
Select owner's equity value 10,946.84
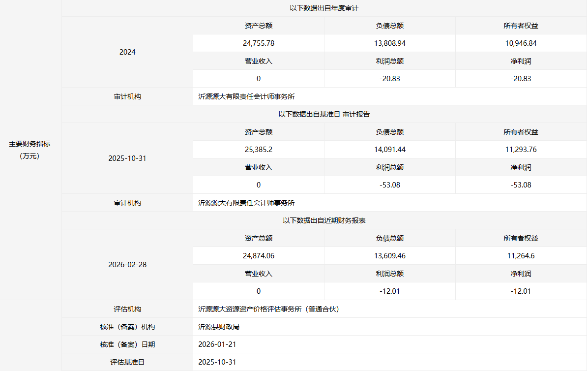[521, 43]
